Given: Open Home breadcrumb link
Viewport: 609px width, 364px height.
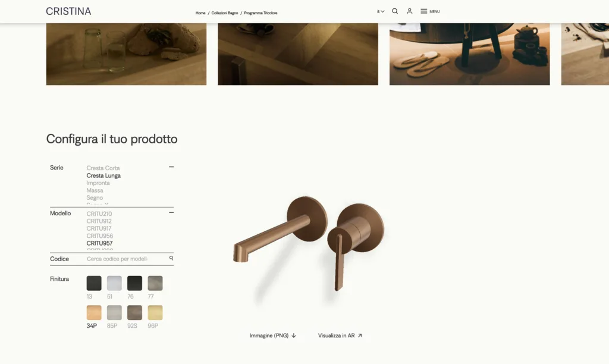Looking at the screenshot, I should pyautogui.click(x=200, y=13).
